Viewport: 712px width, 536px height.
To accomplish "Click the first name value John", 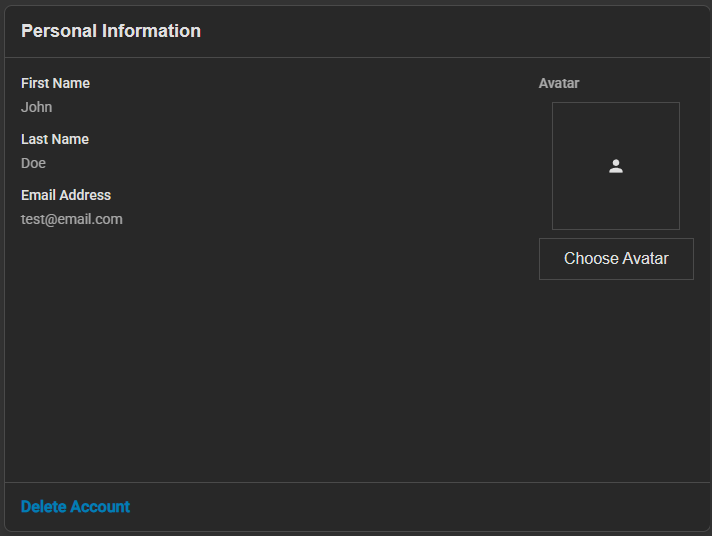I will point(37,107).
